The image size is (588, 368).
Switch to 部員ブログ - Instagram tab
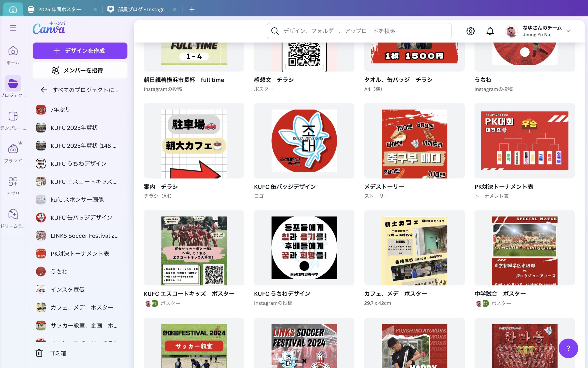click(x=143, y=9)
